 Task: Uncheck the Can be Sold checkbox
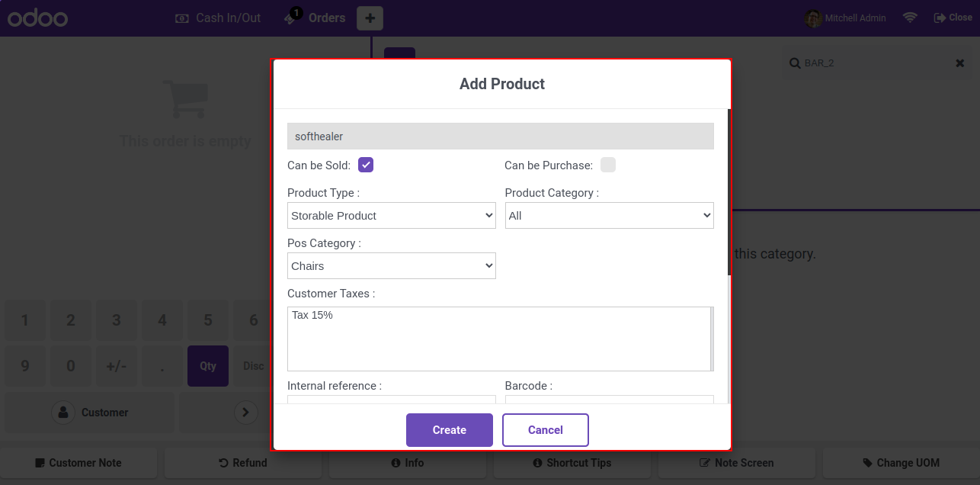click(x=366, y=165)
